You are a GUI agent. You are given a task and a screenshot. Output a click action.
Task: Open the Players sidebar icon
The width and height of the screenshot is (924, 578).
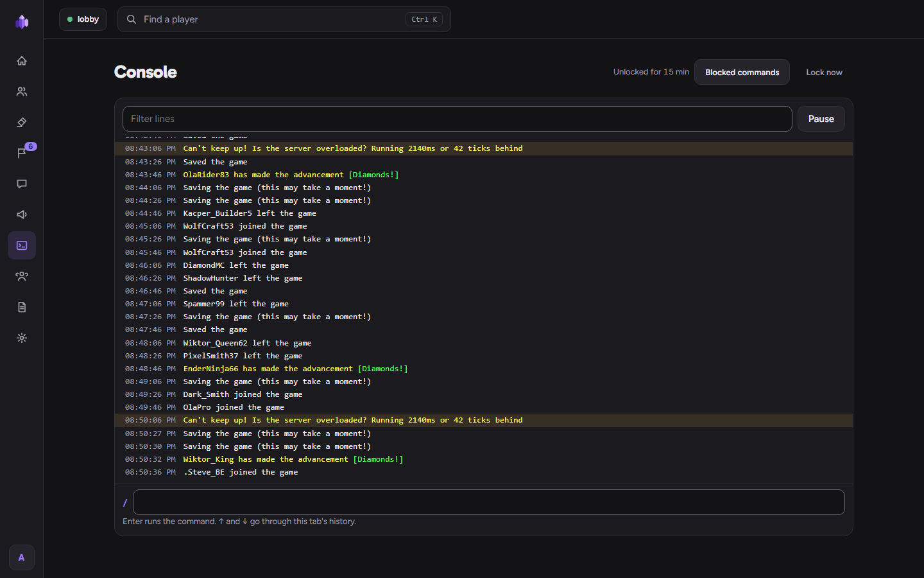(x=22, y=91)
